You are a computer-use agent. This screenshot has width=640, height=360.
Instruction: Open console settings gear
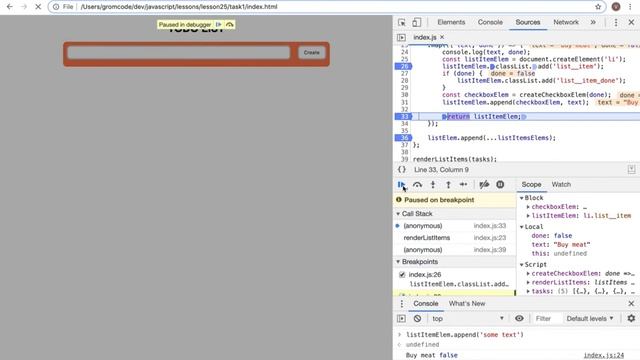631,318
